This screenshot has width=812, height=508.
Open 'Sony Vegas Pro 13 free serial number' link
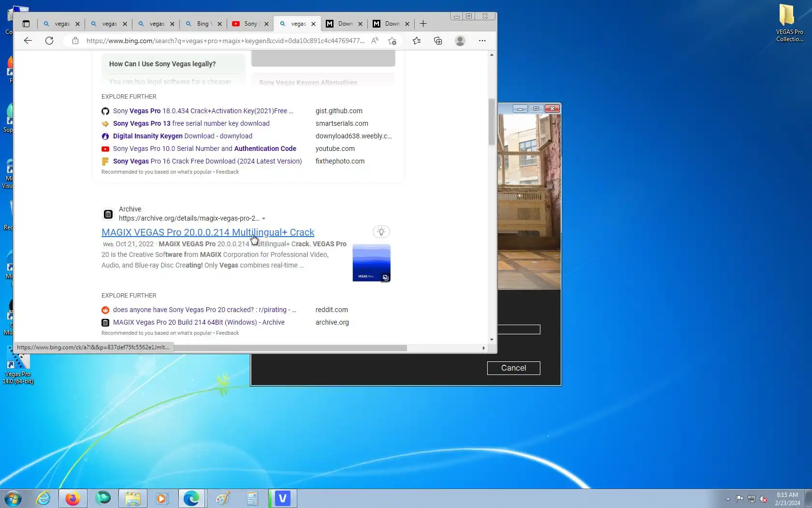[x=191, y=123]
